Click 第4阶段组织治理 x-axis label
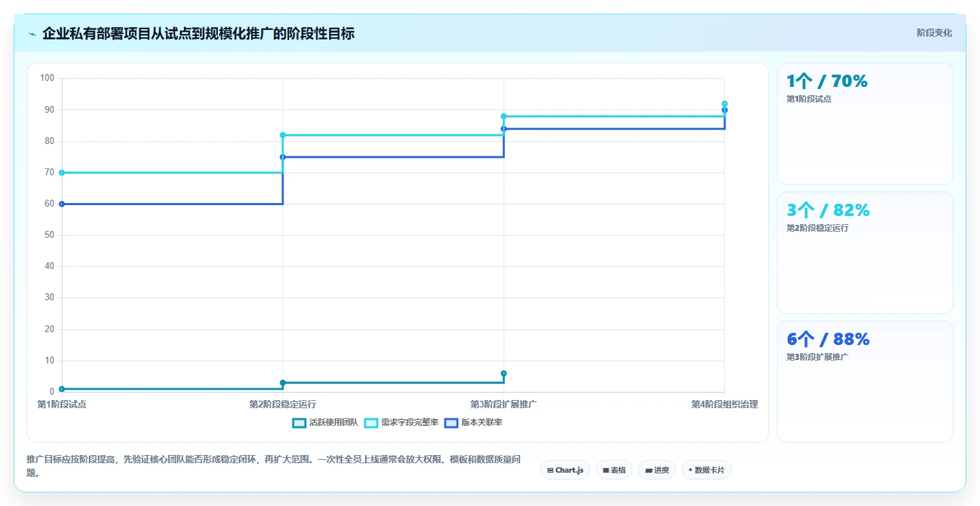The image size is (980, 506). (724, 404)
